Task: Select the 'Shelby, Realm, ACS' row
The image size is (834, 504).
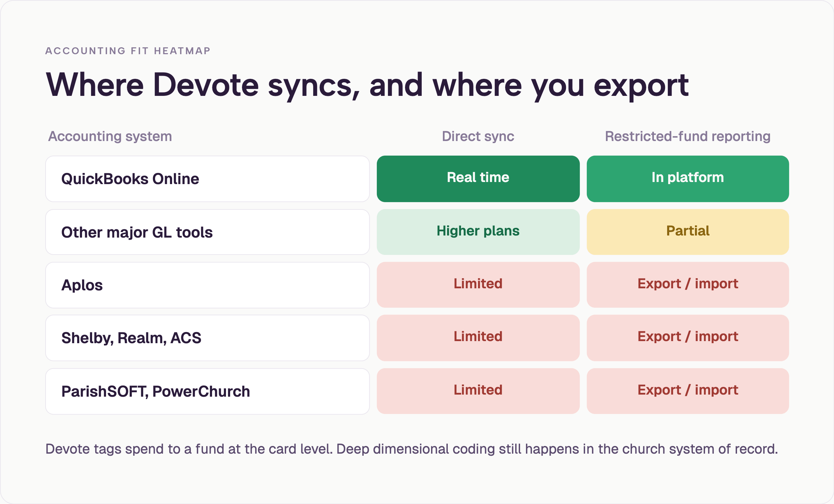Action: [208, 338]
